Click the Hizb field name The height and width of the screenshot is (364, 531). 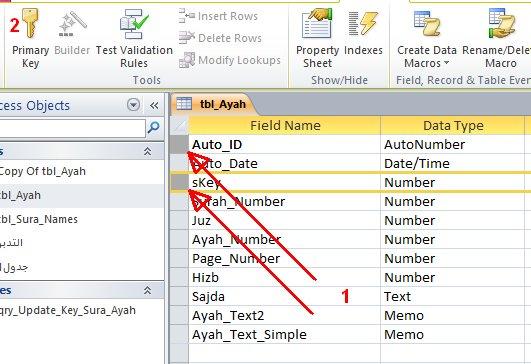pos(205,278)
